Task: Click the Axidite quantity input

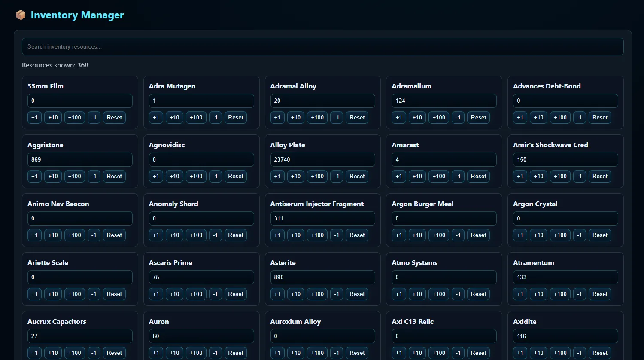Action: point(565,336)
